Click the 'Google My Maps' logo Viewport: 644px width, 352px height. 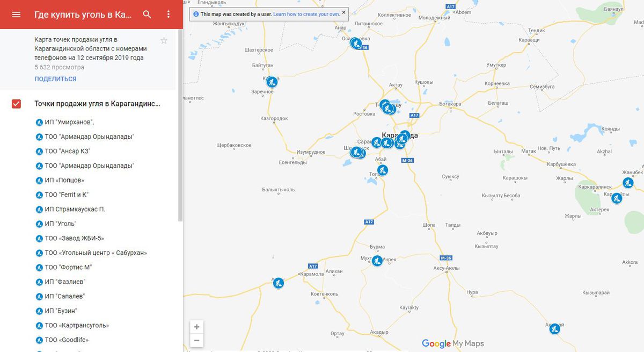(453, 343)
